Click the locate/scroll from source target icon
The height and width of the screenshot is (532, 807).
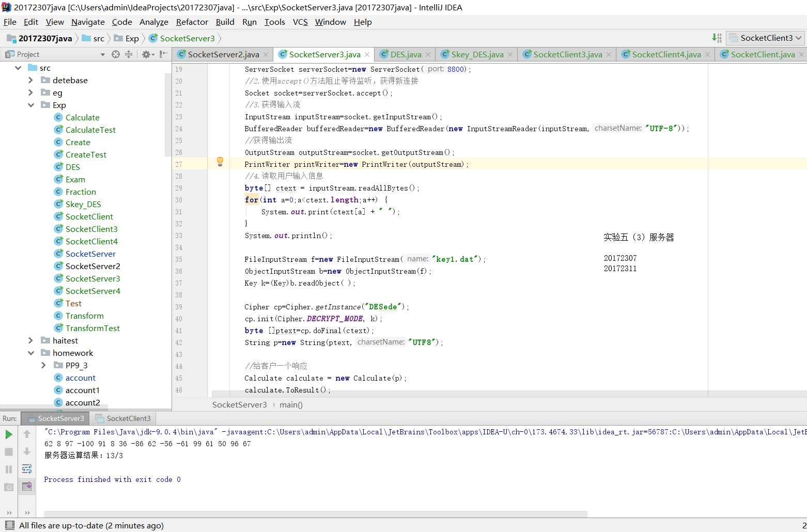[116, 54]
